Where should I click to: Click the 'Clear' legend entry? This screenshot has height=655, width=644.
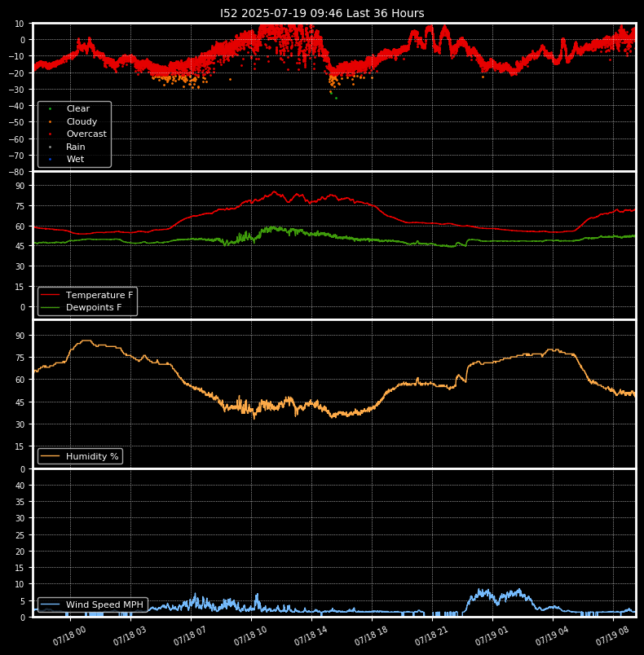click(x=78, y=108)
